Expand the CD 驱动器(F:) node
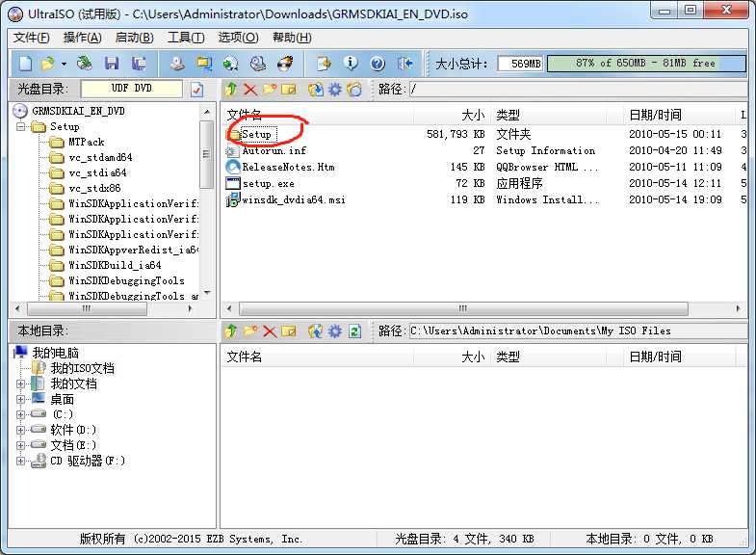 20,461
